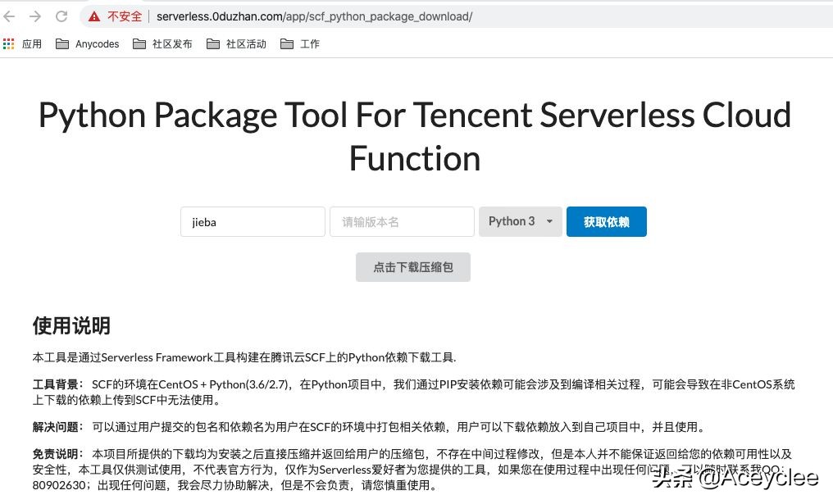
Task: Open the apps grid icon in bookmarks bar
Action: pos(8,44)
